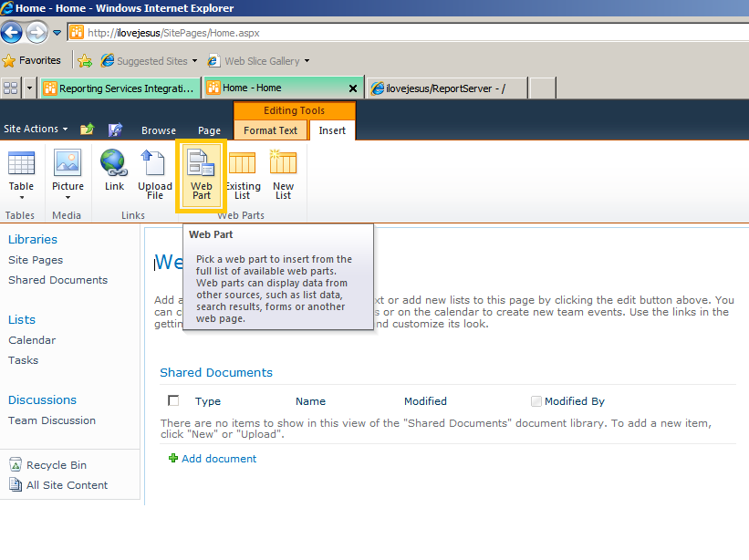Click the browser Back arrow button
The width and height of the screenshot is (749, 560).
tap(12, 33)
